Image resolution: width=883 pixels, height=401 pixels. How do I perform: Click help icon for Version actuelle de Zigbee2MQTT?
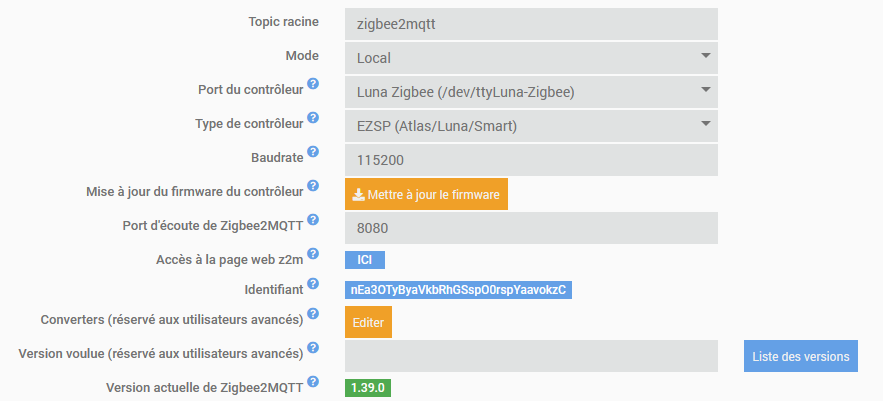[313, 381]
